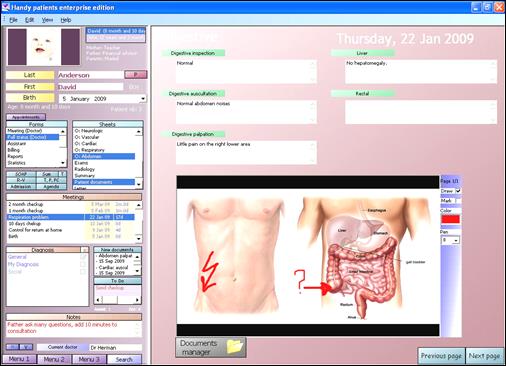
Task: Click the Forms list scroll up arrow
Action: pos(63,131)
